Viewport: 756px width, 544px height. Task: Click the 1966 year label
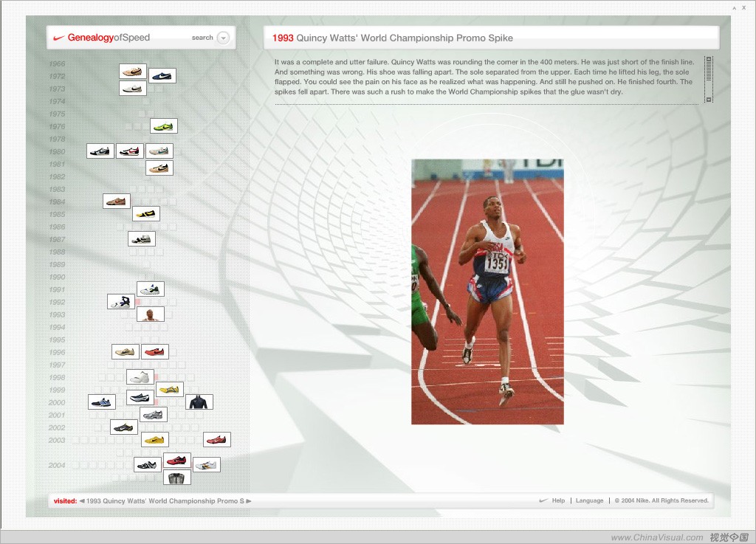[x=57, y=63]
